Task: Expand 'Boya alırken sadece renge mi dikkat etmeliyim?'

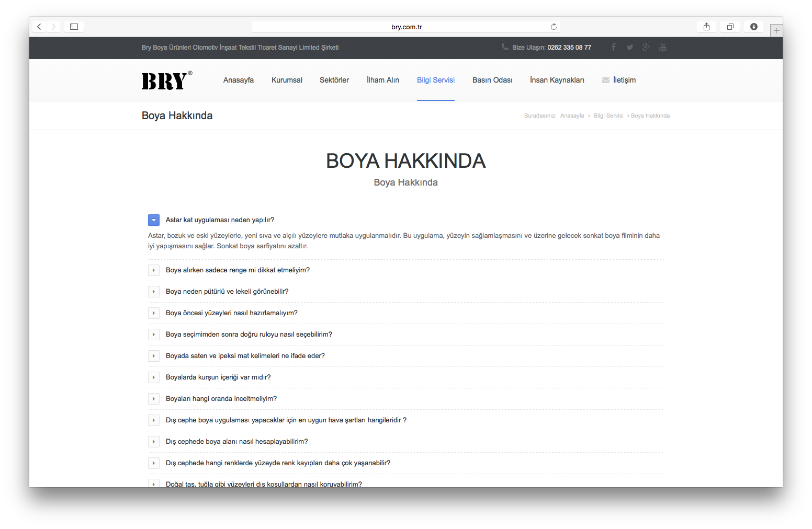Action: [154, 270]
